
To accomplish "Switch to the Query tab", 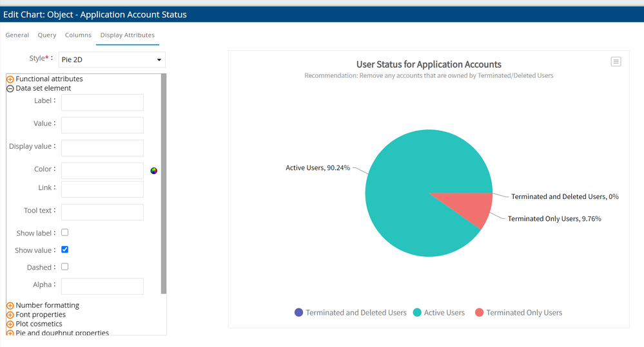I will coord(47,35).
